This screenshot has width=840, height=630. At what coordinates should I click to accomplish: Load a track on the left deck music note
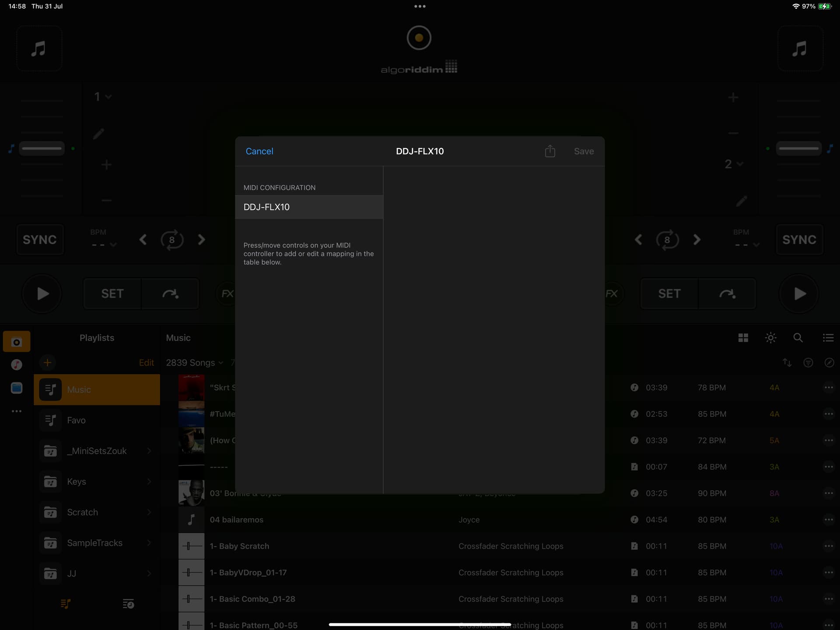(x=39, y=48)
